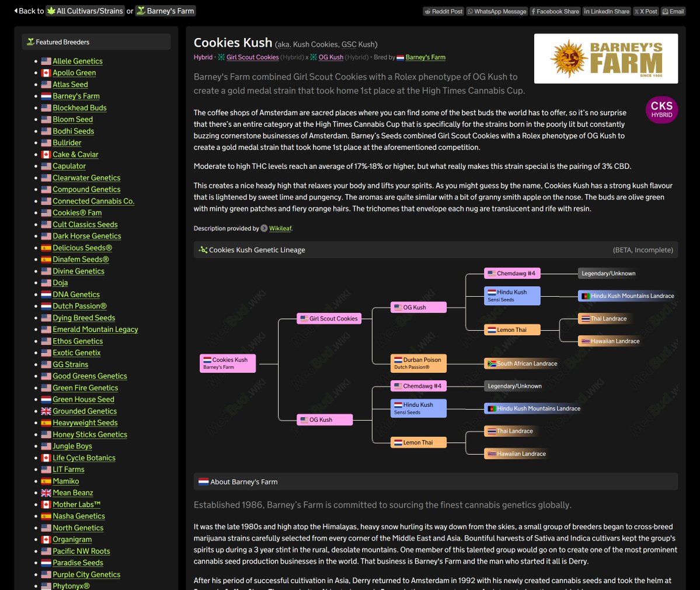Open Green House Seed link
Screen dimensions: 700x590
83,400
